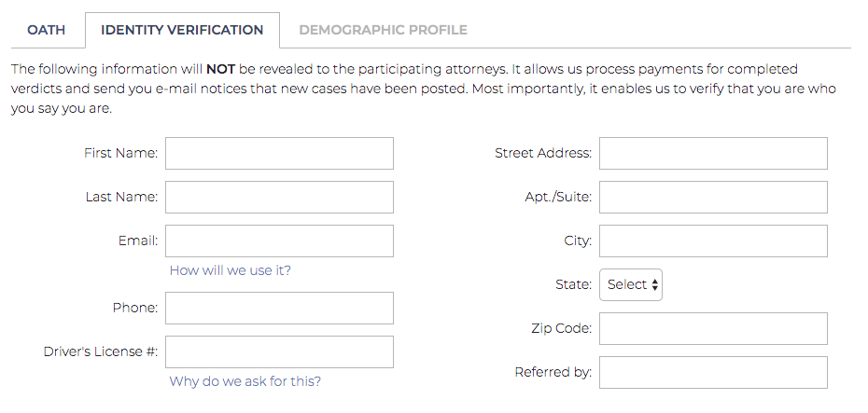
Task: Click the First Name label
Action: (x=120, y=153)
